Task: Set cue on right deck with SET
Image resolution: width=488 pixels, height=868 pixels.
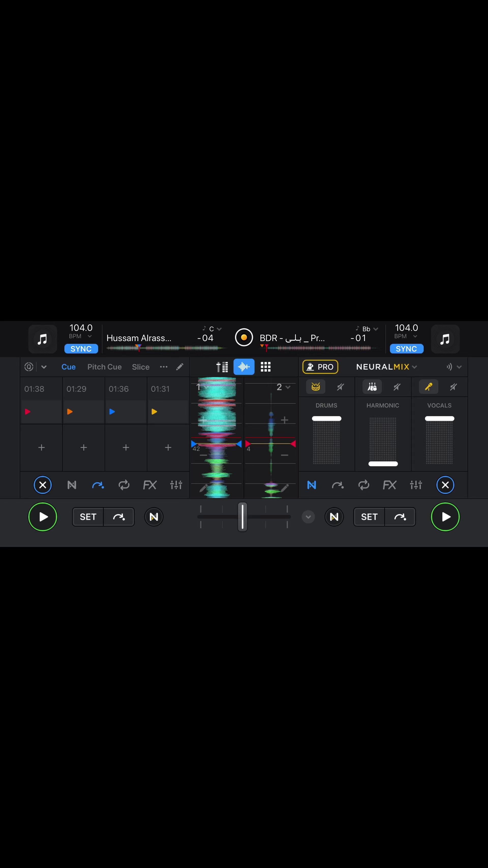Action: coord(369,517)
